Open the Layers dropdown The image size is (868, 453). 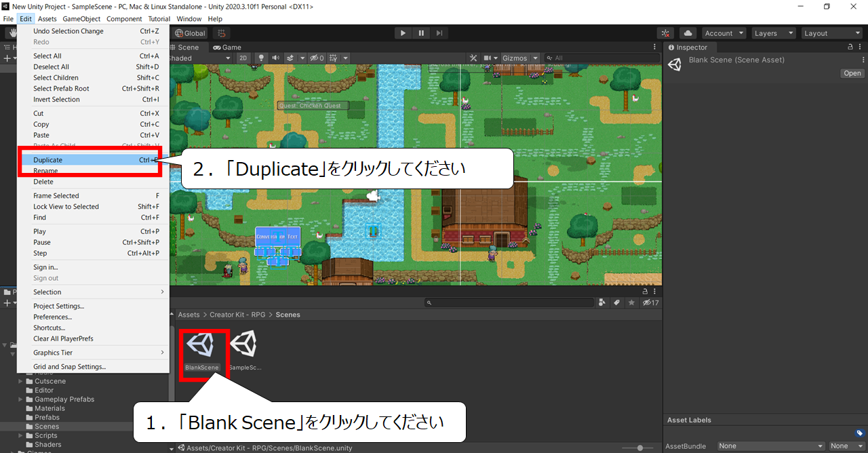(x=773, y=33)
